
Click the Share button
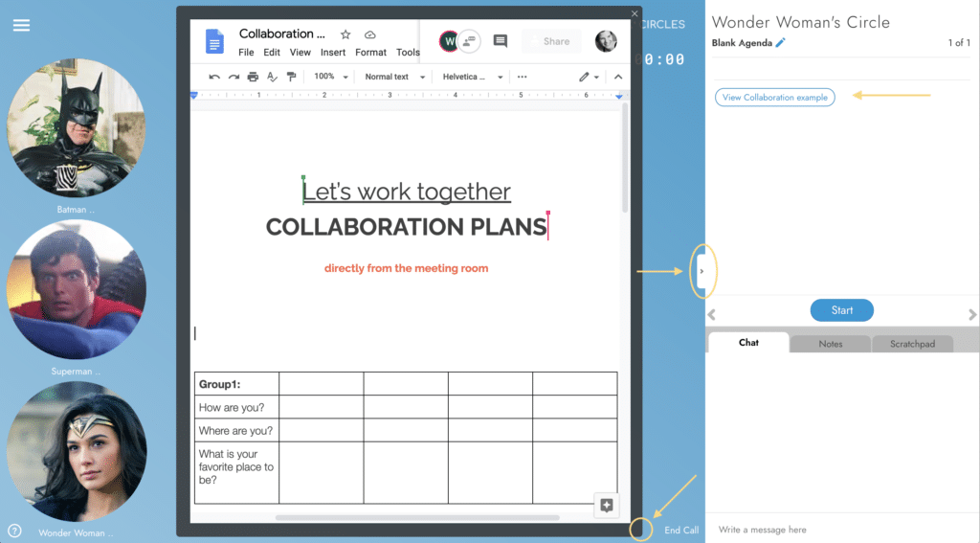[550, 41]
